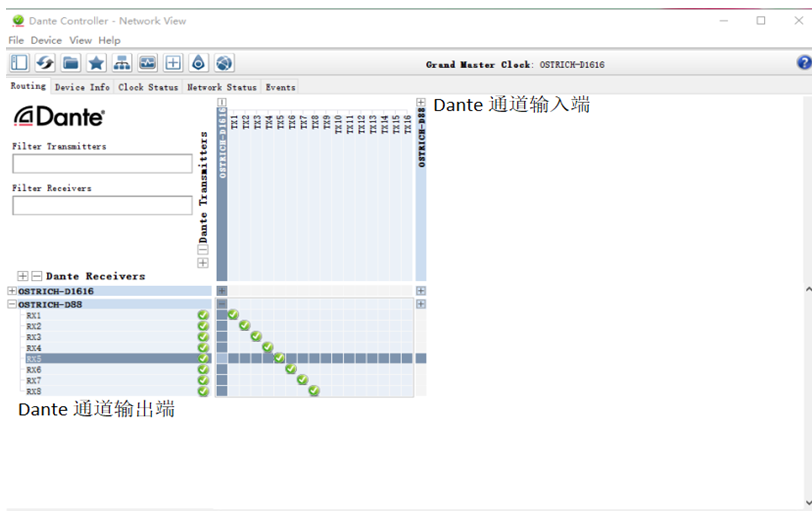
Task: Switch to the Network Status tab
Action: tap(222, 87)
